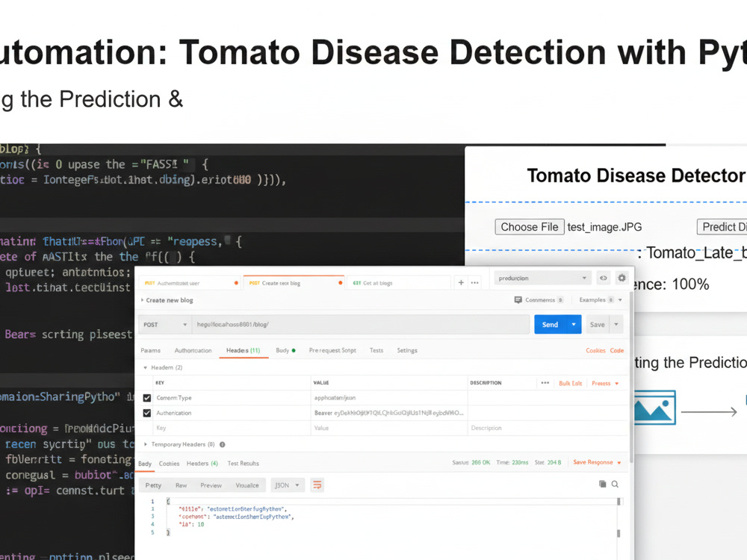Click the Cookies link beside Code
This screenshot has height=560, width=747.
(595, 350)
